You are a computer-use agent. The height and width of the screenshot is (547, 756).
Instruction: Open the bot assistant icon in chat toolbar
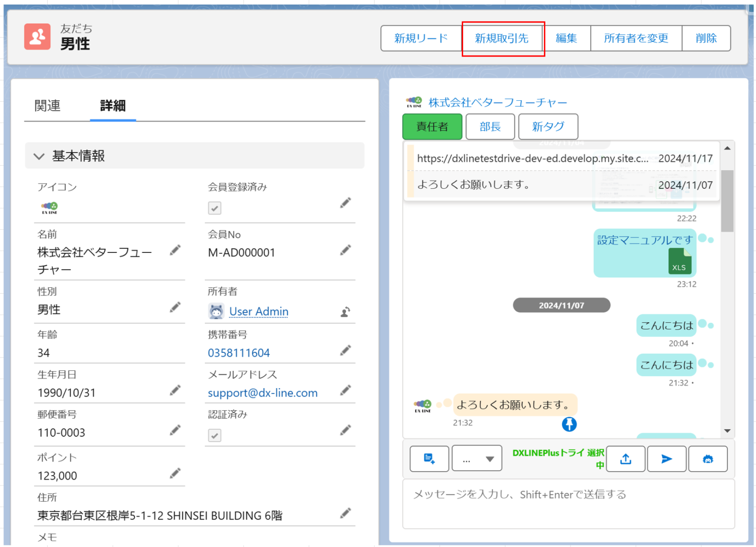point(708,458)
